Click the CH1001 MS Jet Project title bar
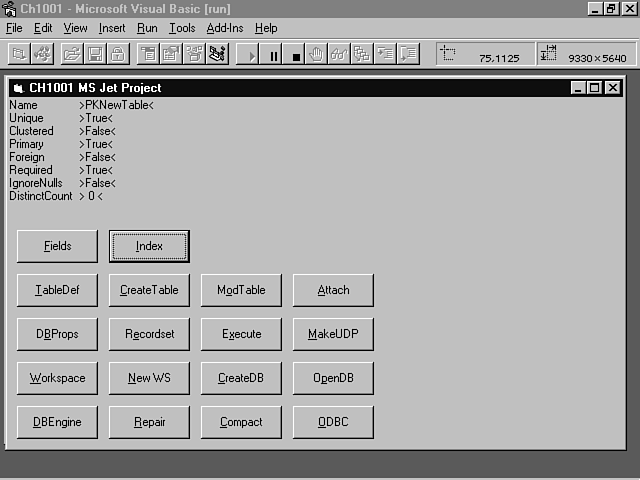 300,88
